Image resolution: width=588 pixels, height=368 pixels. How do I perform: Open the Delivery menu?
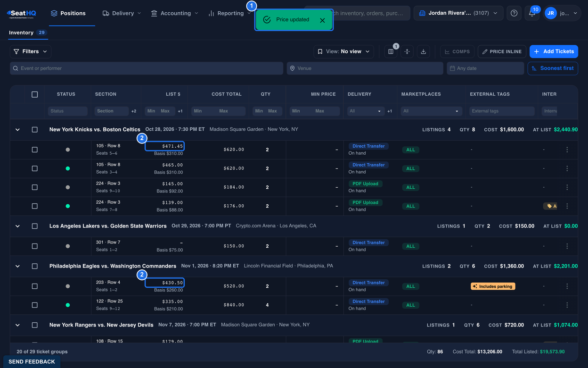pyautogui.click(x=122, y=13)
